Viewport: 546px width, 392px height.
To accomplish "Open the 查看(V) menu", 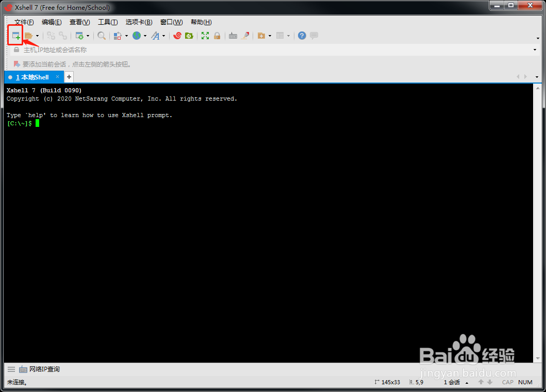I will point(80,22).
